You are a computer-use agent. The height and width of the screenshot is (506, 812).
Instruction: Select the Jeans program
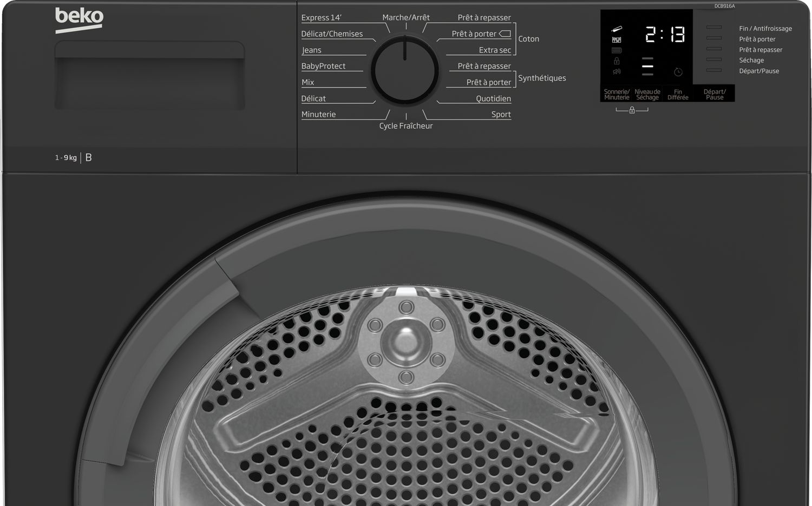(311, 50)
